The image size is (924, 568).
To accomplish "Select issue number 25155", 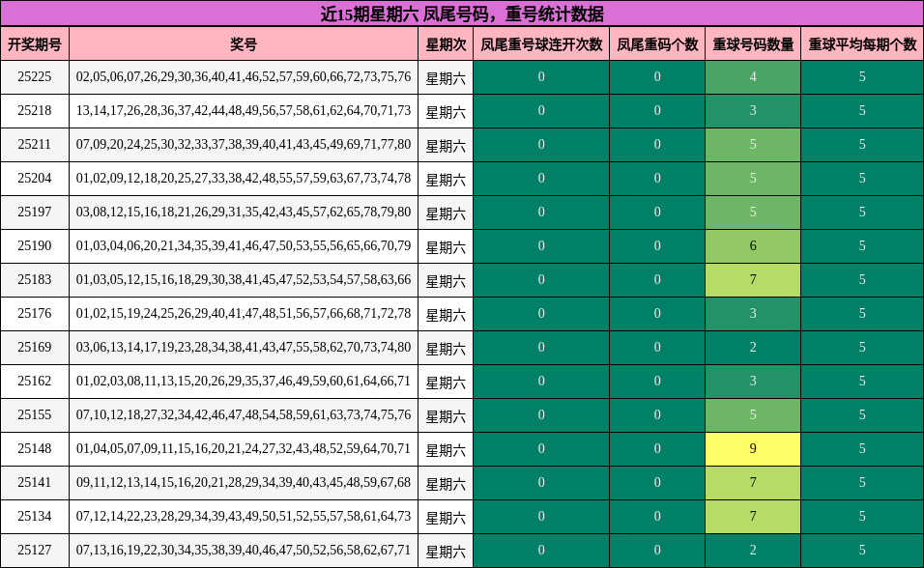I will coord(34,414).
